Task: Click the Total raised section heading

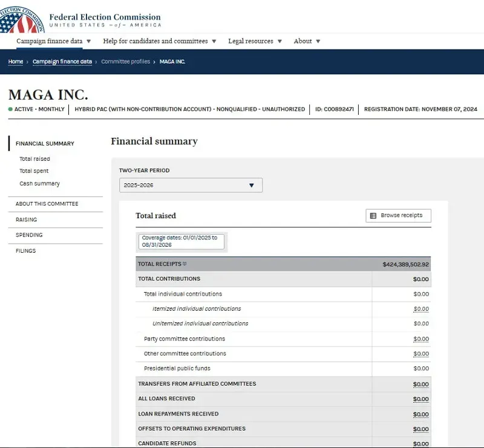Action: pyautogui.click(x=155, y=215)
